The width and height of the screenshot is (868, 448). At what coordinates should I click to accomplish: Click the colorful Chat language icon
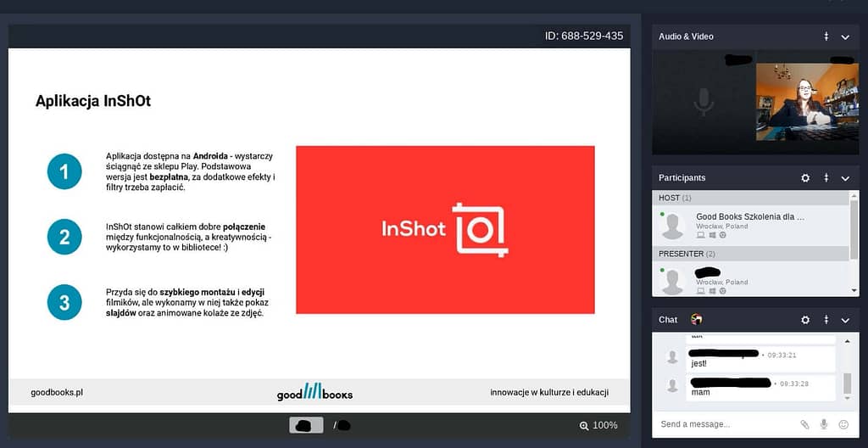[697, 319]
